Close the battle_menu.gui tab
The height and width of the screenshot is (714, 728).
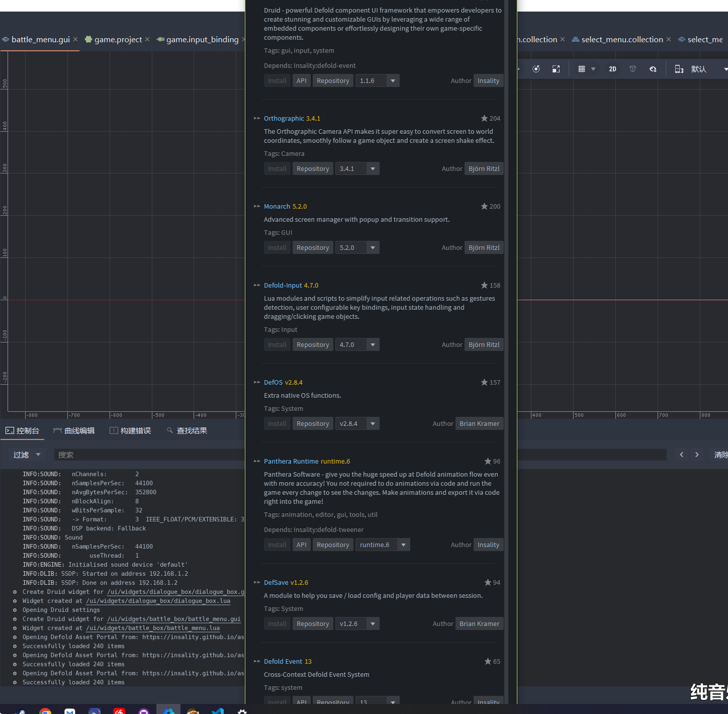click(x=75, y=39)
